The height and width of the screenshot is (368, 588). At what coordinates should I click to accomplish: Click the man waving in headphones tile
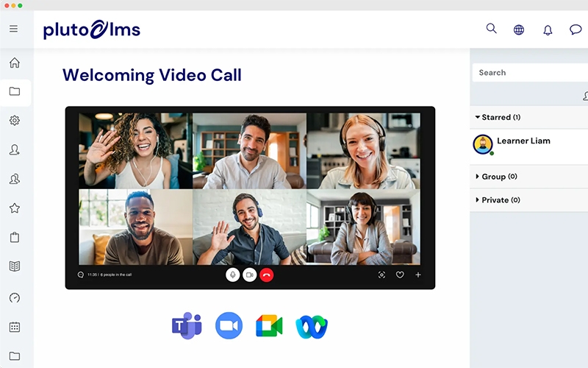249,227
